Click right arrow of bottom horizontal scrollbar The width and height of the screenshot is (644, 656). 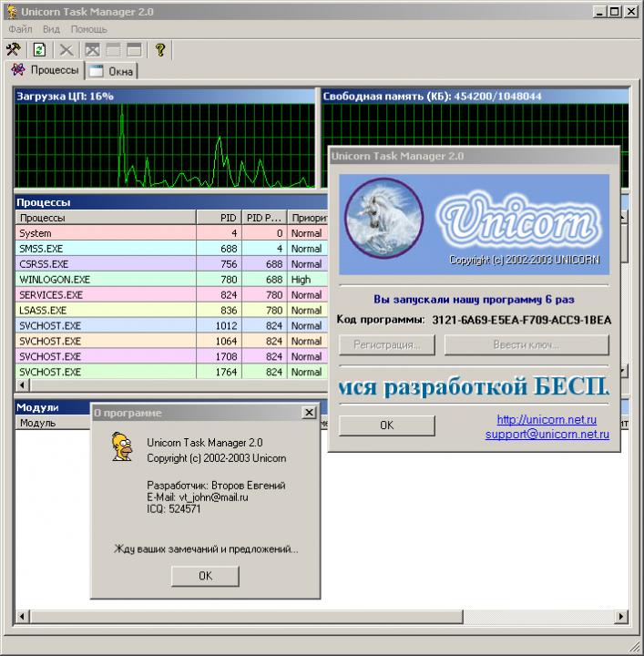click(x=622, y=617)
